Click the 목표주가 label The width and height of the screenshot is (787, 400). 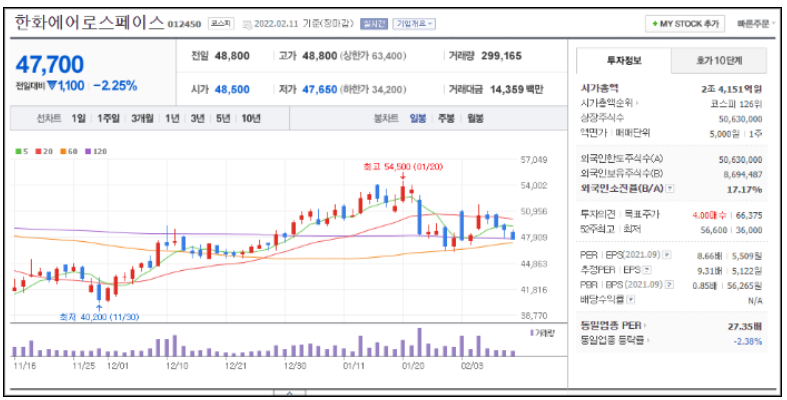tap(642, 215)
